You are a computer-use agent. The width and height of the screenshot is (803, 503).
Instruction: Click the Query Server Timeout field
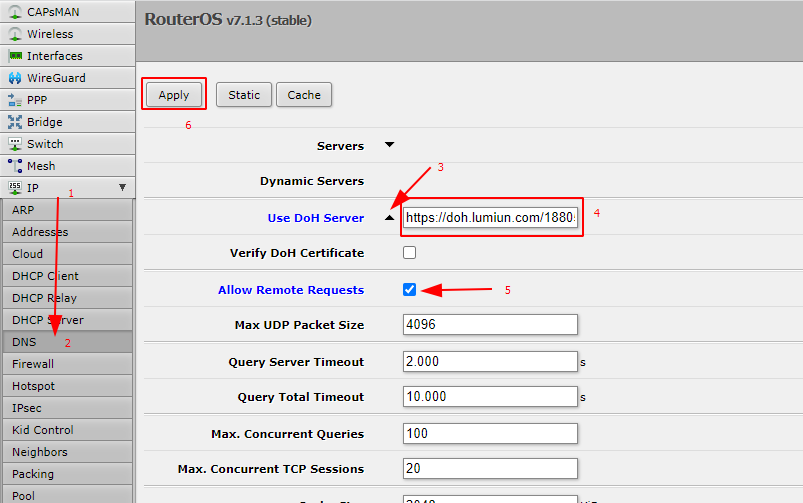[491, 362]
